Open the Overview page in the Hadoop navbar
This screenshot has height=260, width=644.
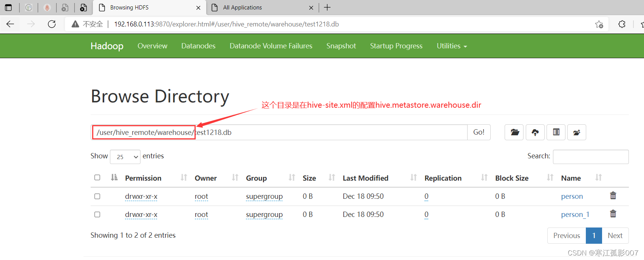pyautogui.click(x=152, y=46)
